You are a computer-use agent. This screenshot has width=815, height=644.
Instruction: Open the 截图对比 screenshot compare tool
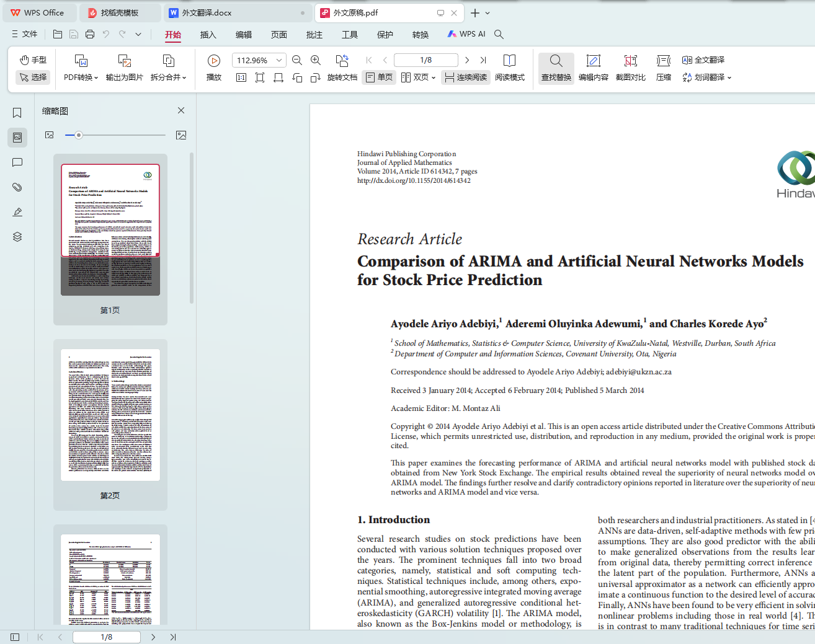(631, 68)
